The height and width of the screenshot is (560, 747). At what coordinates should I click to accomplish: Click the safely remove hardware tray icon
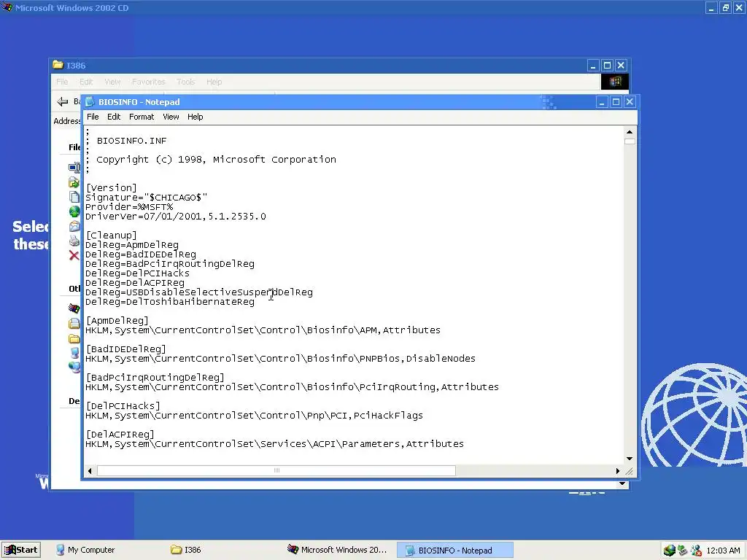683,551
